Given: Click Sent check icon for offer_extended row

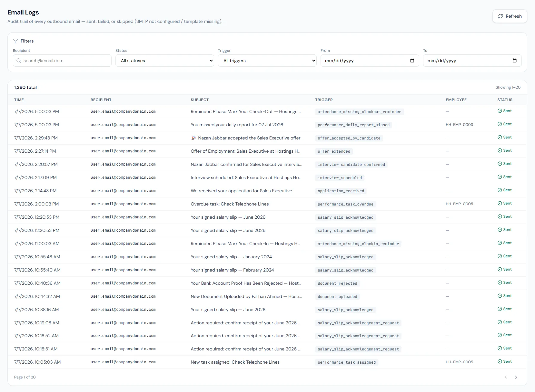Looking at the screenshot, I should click(500, 150).
